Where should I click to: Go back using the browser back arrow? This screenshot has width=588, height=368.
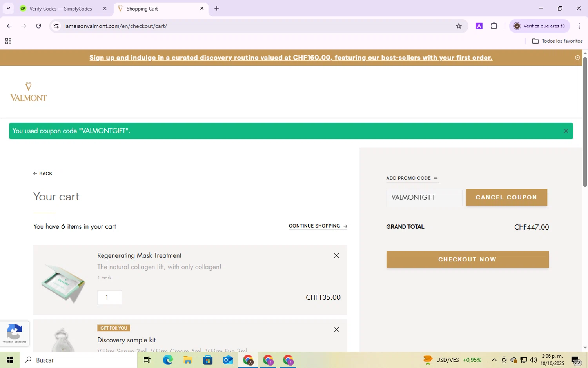click(x=9, y=26)
